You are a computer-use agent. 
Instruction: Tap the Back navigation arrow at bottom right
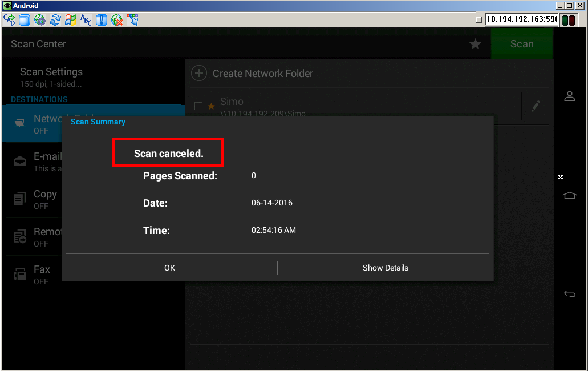click(x=570, y=293)
